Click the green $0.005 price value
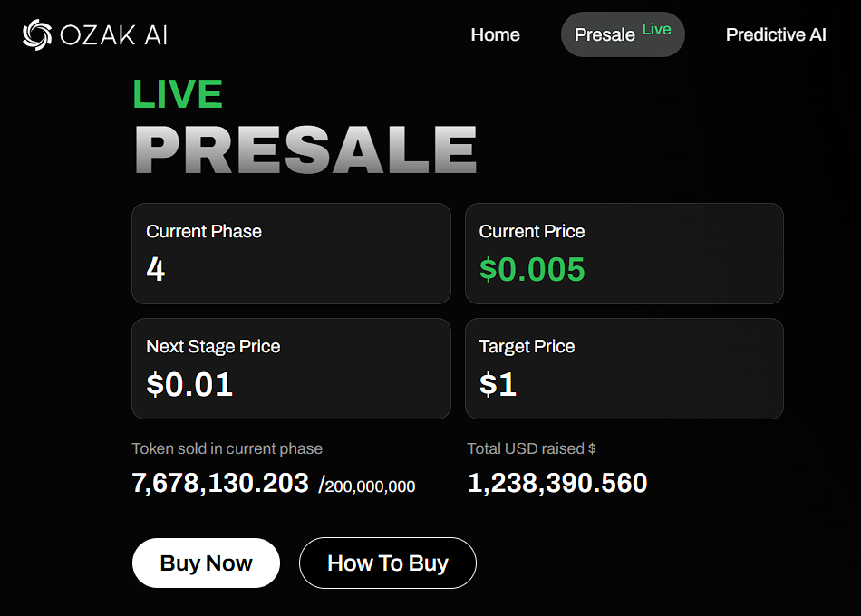 (532, 270)
